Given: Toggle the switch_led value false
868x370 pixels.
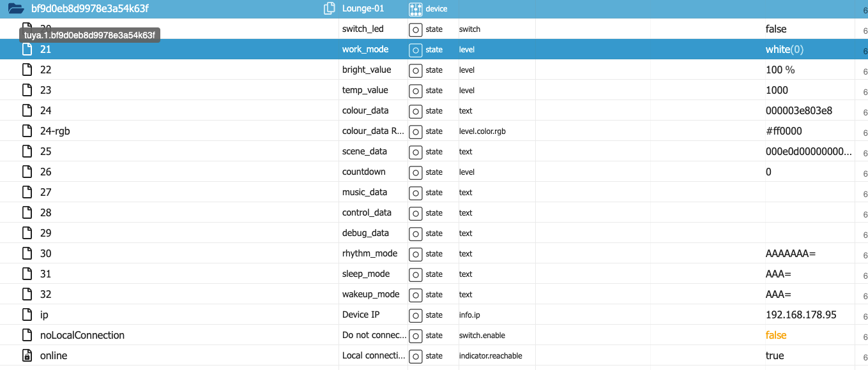Looking at the screenshot, I should pyautogui.click(x=776, y=29).
